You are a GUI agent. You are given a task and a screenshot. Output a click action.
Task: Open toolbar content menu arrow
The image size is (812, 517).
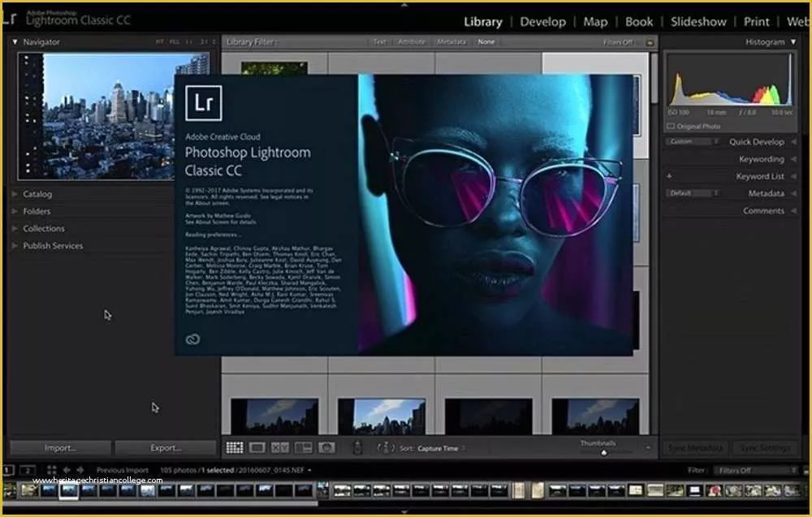point(648,448)
